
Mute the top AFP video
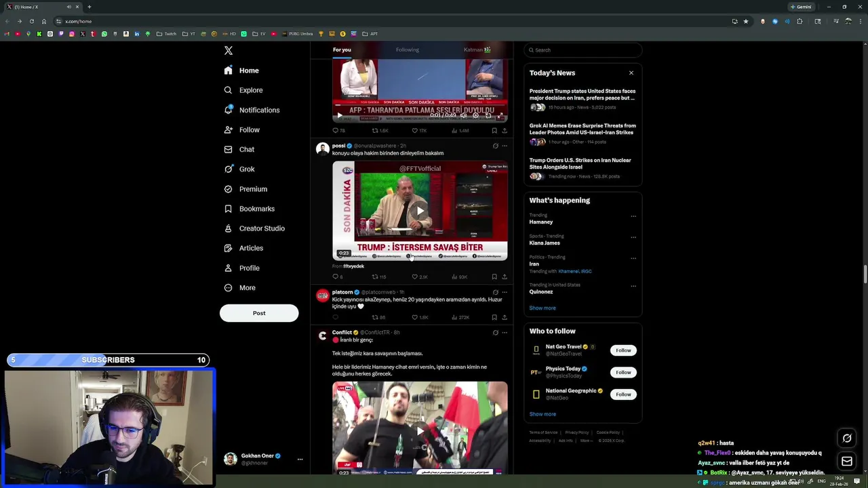(463, 115)
